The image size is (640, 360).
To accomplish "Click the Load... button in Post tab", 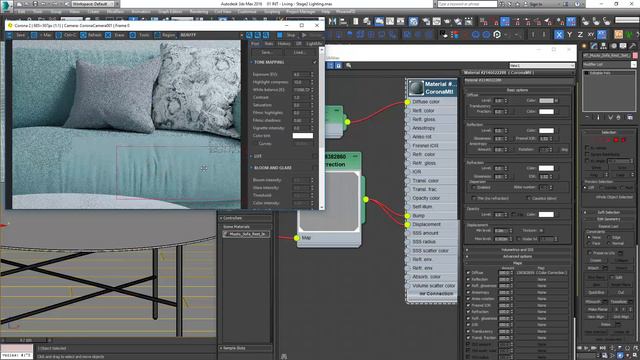I will click(299, 53).
